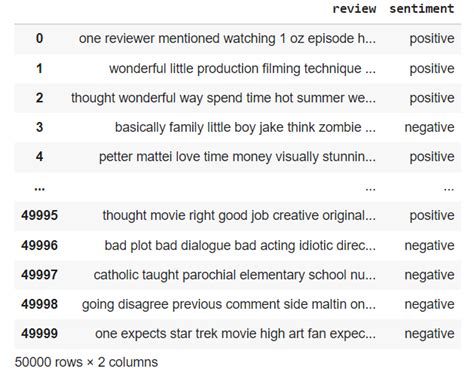Click the 'thought wonderful way spend time' review
This screenshot has height=378, width=474.
[223, 98]
